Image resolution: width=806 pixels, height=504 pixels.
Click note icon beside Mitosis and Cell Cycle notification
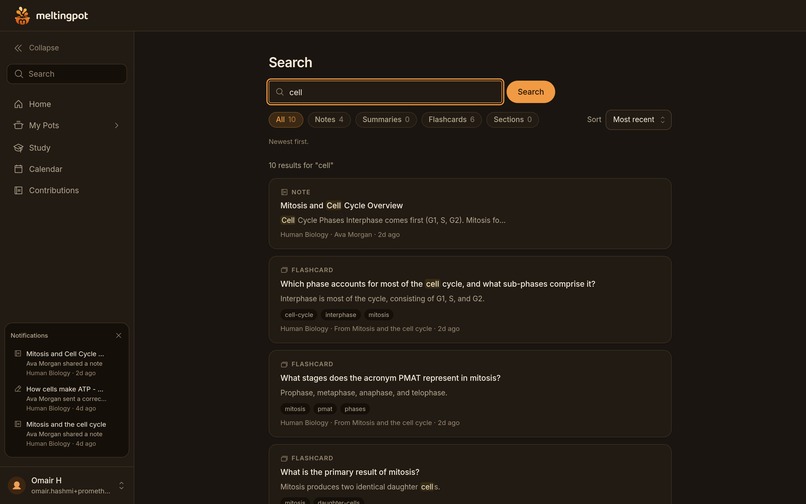point(18,354)
